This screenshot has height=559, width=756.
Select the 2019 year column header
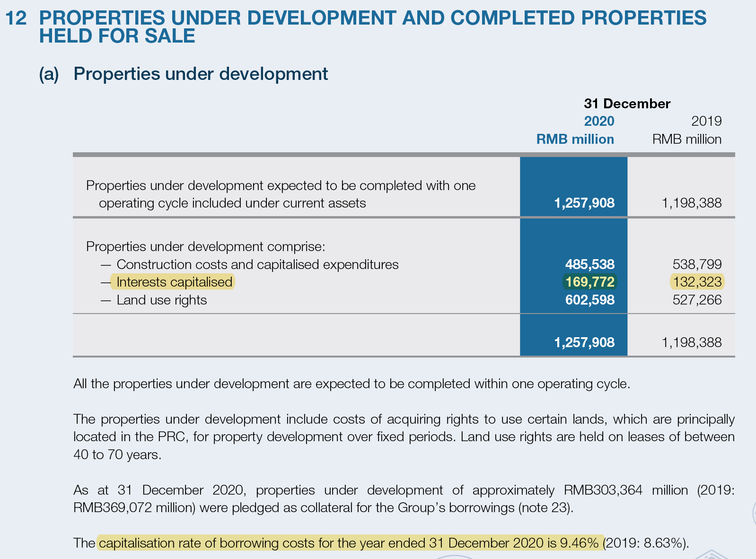706,121
